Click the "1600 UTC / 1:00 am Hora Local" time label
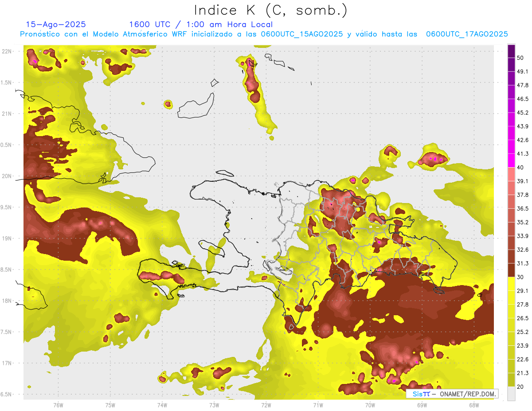The height and width of the screenshot is (411, 532). click(x=201, y=24)
